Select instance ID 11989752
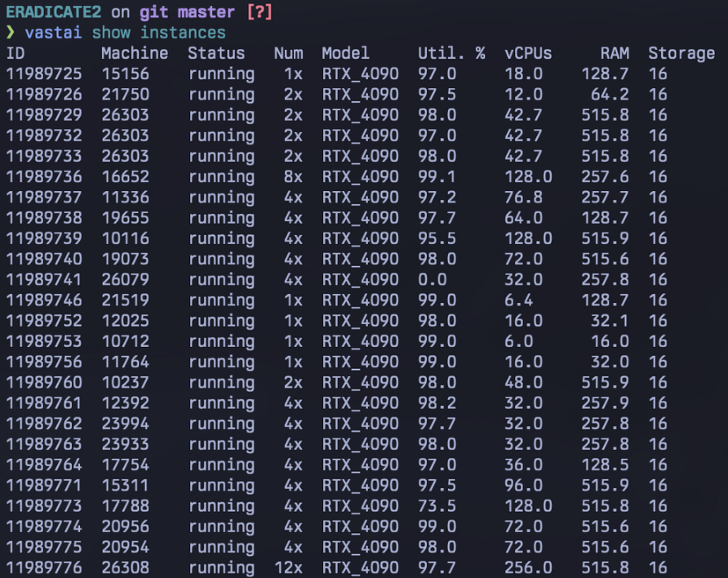 44,321
